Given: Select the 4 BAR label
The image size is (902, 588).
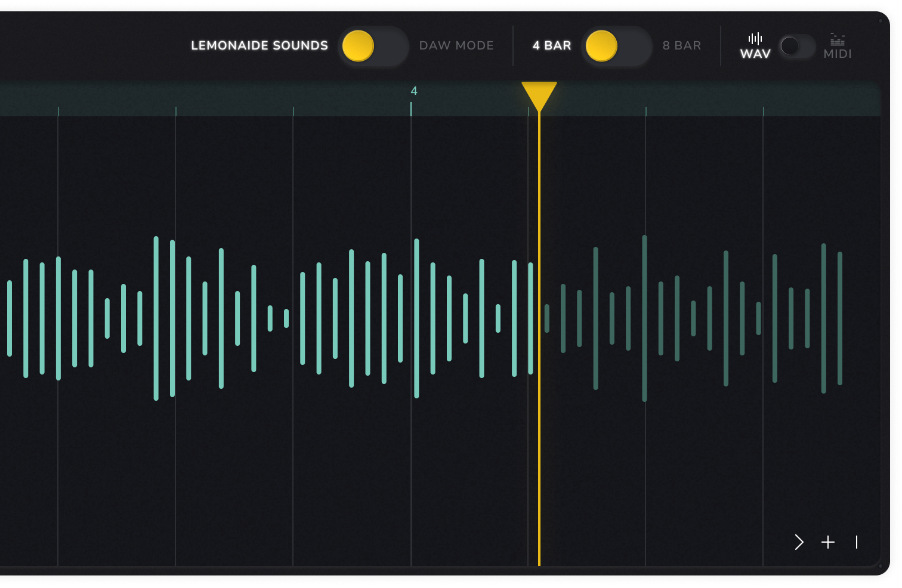Looking at the screenshot, I should click(552, 45).
